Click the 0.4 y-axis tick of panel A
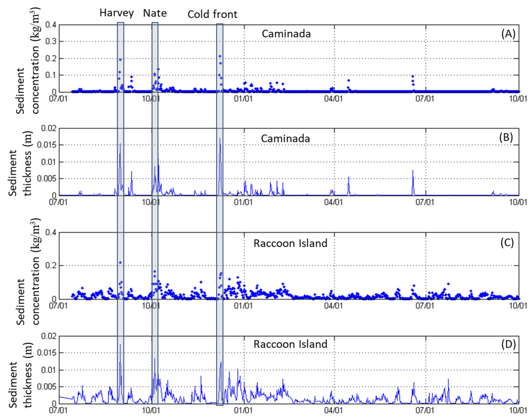Screen dimensions: 532x419 click(x=51, y=25)
